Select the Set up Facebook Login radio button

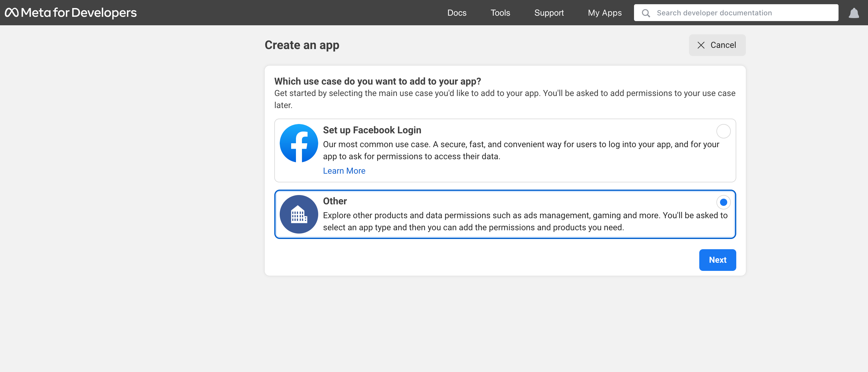[723, 131]
